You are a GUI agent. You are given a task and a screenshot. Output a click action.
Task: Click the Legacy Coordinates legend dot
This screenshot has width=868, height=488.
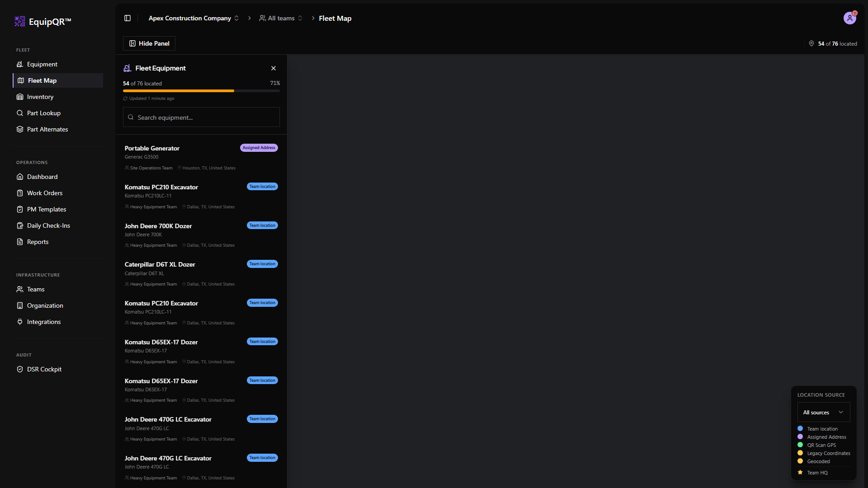click(x=800, y=453)
